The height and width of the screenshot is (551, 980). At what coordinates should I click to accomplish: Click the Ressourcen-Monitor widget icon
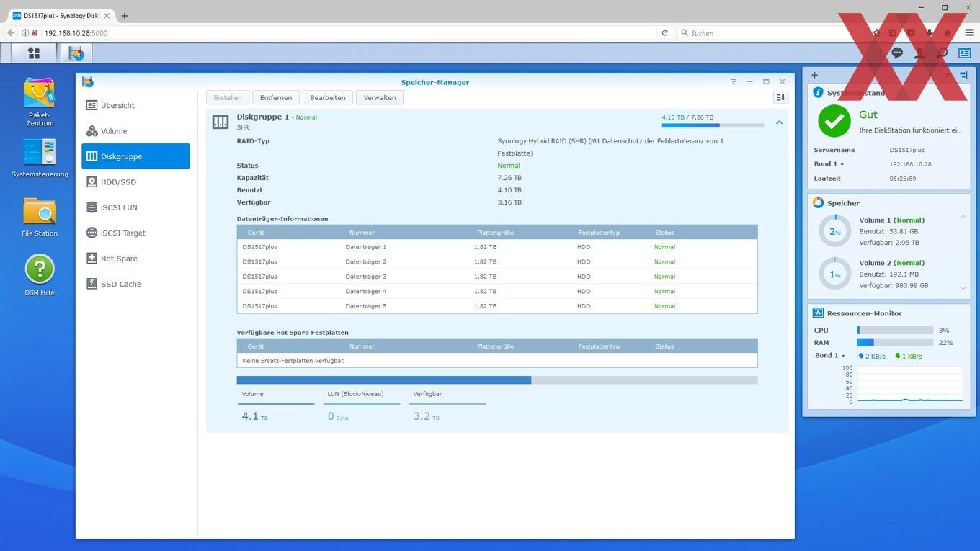[x=818, y=313]
